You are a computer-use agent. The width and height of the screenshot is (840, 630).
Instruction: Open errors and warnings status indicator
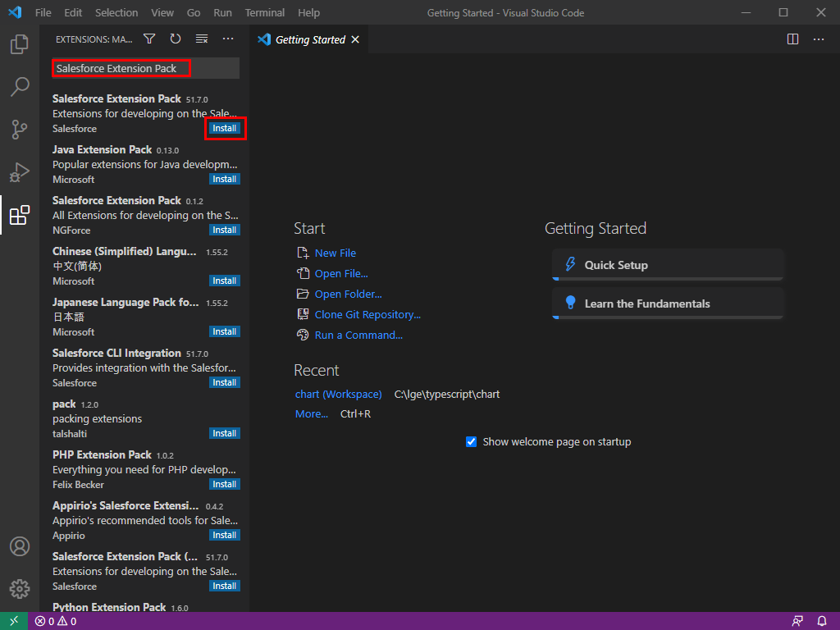point(56,622)
